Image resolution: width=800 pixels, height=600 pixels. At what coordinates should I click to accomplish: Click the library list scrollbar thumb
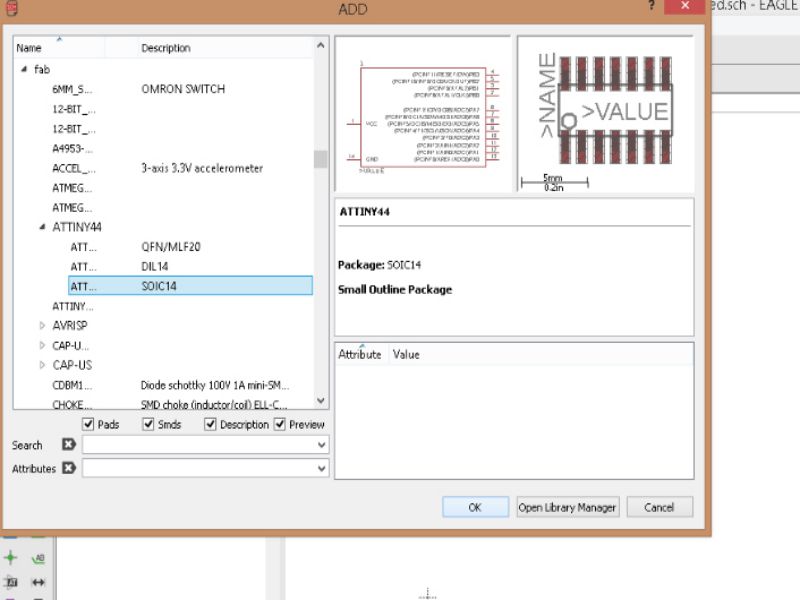[320, 159]
